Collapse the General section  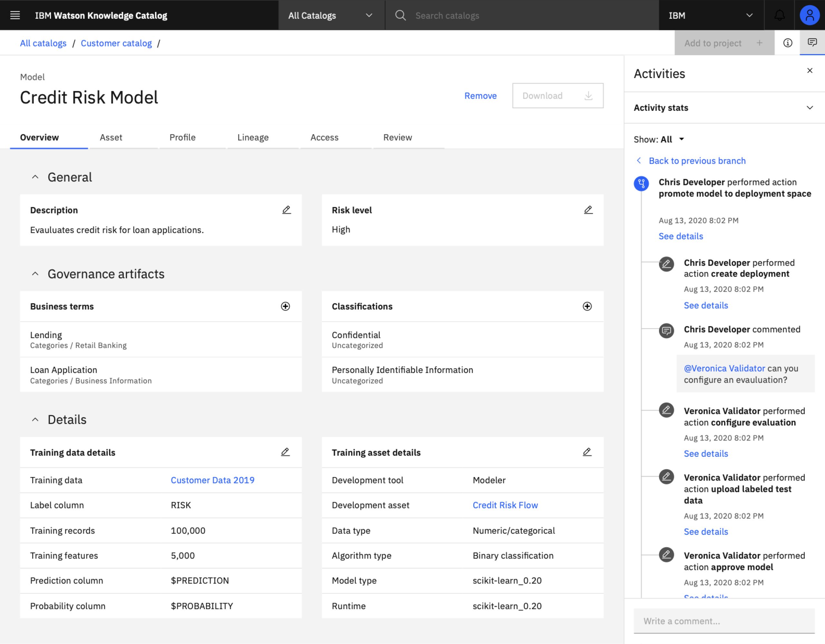[x=35, y=177]
